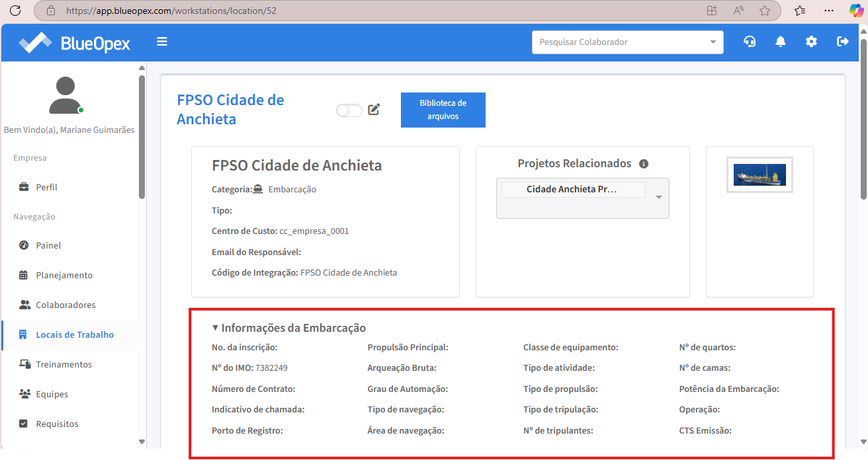Click the read aloud icon in address bar

pos(739,11)
